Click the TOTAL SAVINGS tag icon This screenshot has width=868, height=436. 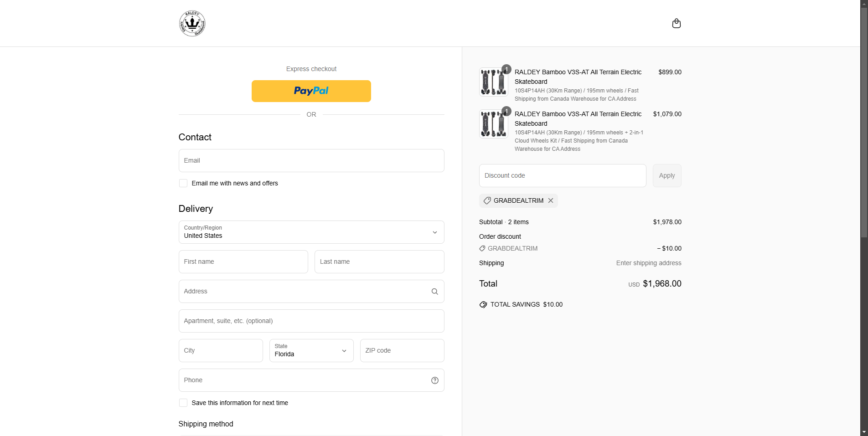pyautogui.click(x=483, y=304)
